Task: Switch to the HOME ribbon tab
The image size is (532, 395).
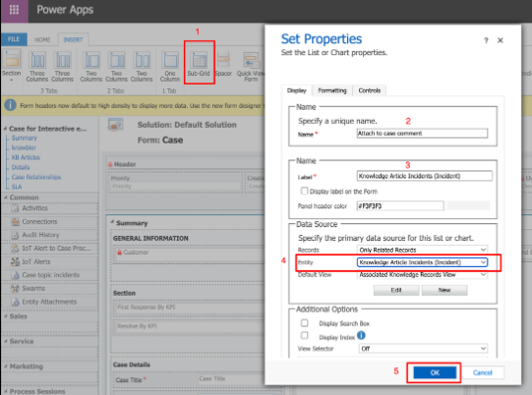Action: pyautogui.click(x=42, y=39)
